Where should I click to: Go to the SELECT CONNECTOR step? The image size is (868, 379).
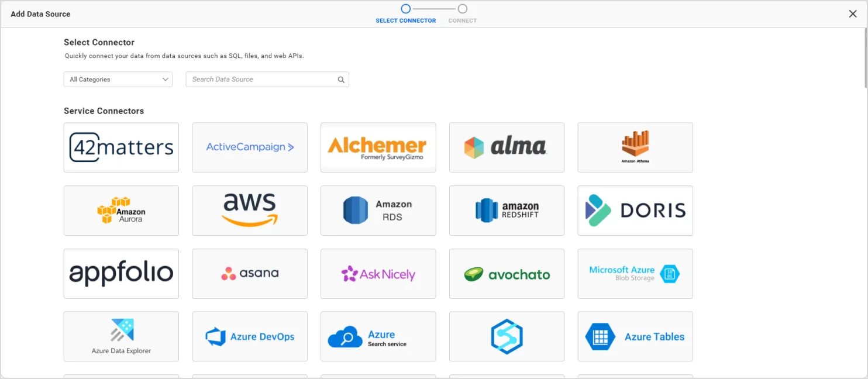point(406,14)
